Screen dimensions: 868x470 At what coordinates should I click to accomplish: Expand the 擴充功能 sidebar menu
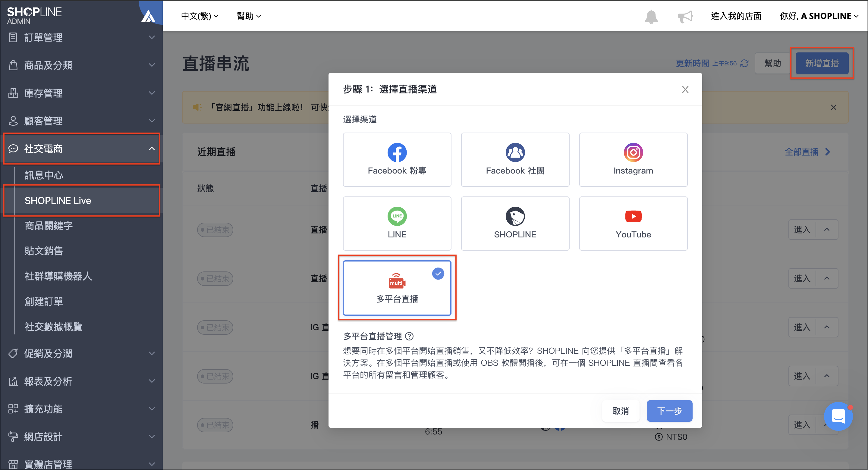tap(81, 409)
